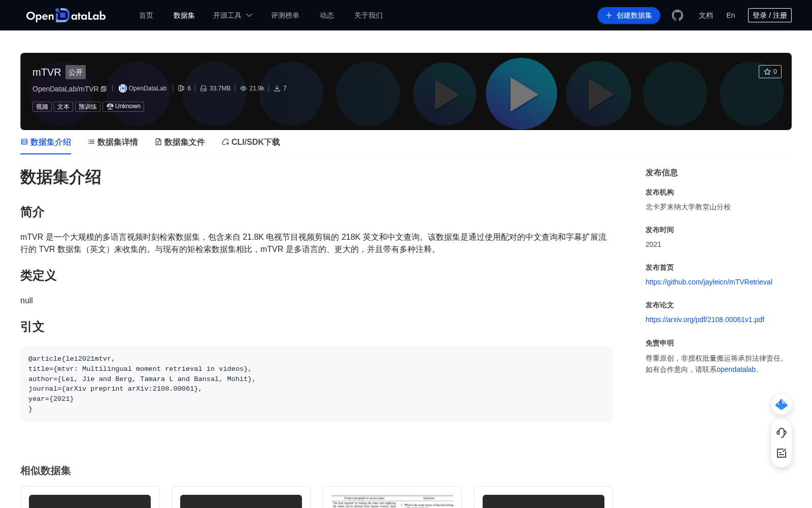Image resolution: width=812 pixels, height=508 pixels.
Task: Click 创建数据集 button
Action: tap(629, 15)
